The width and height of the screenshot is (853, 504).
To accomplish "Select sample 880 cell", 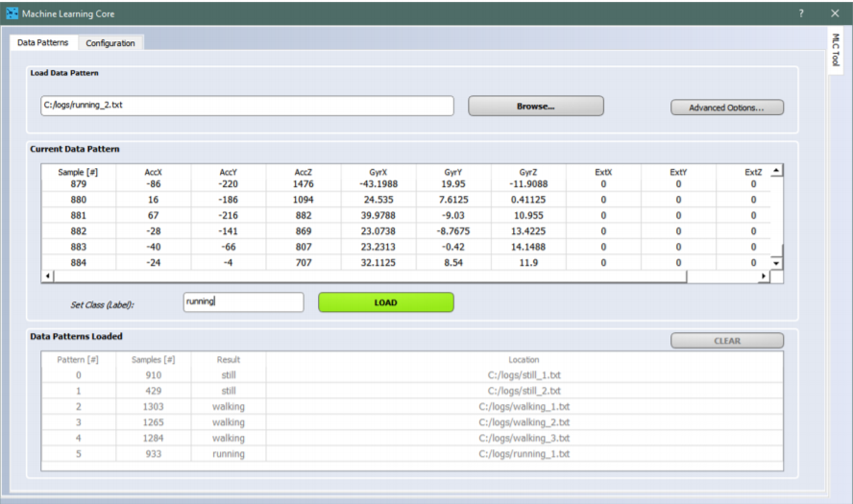I will pos(79,200).
